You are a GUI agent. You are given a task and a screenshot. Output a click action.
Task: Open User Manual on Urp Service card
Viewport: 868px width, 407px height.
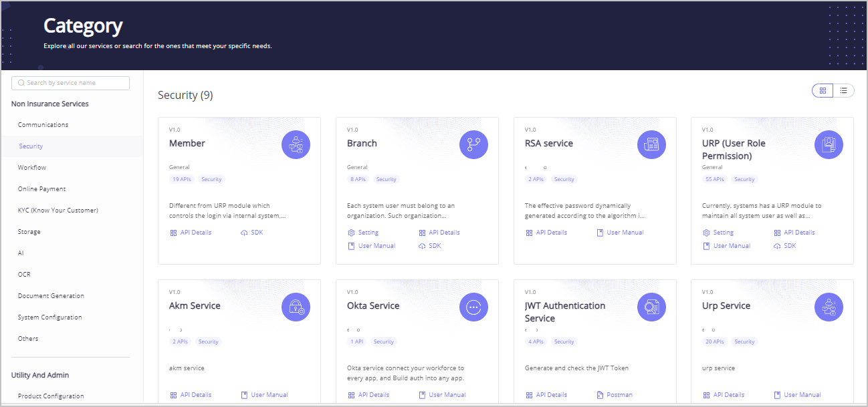pos(797,395)
